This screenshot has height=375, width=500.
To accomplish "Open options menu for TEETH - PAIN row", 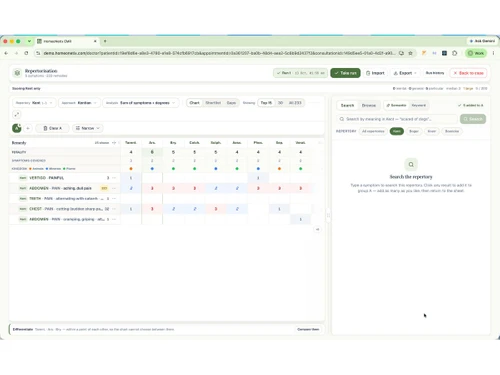I will click(x=114, y=198).
